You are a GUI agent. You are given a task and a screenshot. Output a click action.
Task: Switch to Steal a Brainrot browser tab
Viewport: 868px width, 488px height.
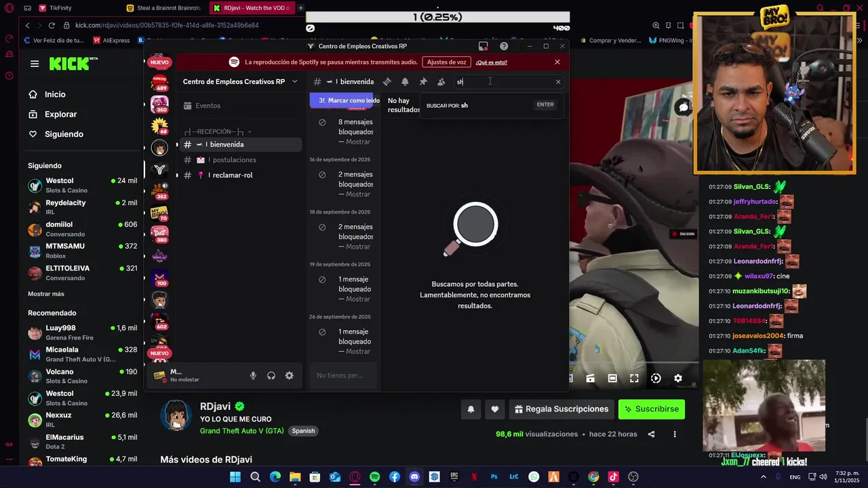point(165,8)
